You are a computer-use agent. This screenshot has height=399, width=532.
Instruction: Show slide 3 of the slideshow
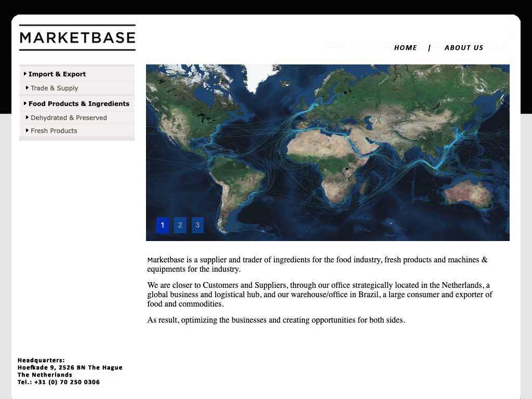point(197,225)
